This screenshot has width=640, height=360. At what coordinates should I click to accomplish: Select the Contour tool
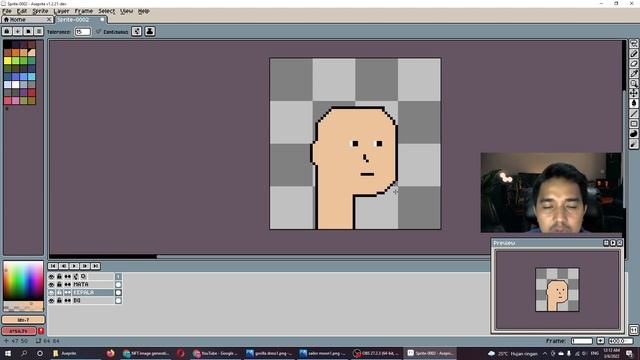[633, 134]
